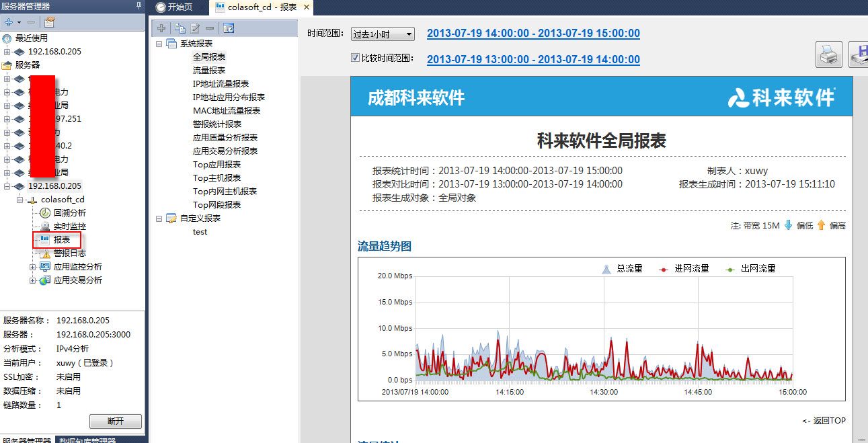Click the report schedule icon in report toolbar
The width and height of the screenshot is (868, 443).
(x=229, y=28)
